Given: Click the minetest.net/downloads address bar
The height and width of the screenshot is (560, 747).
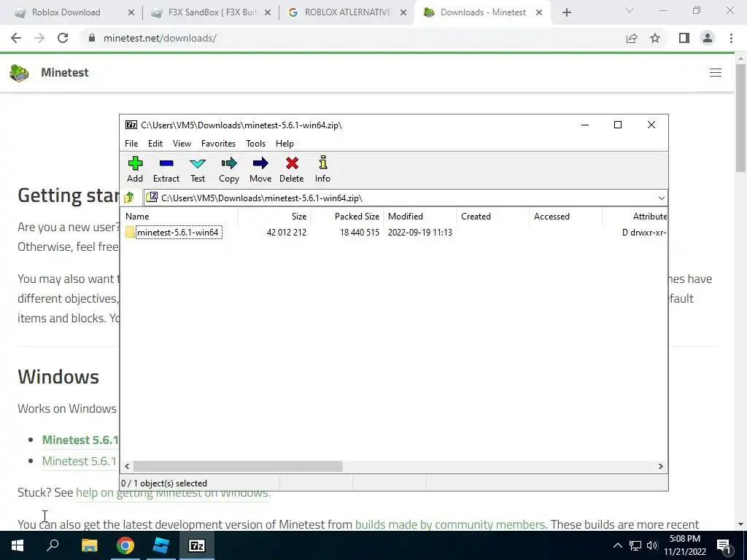Looking at the screenshot, I should pyautogui.click(x=160, y=38).
